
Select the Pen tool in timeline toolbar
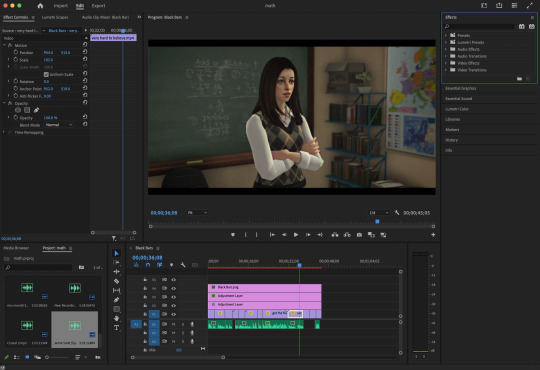coord(116,300)
